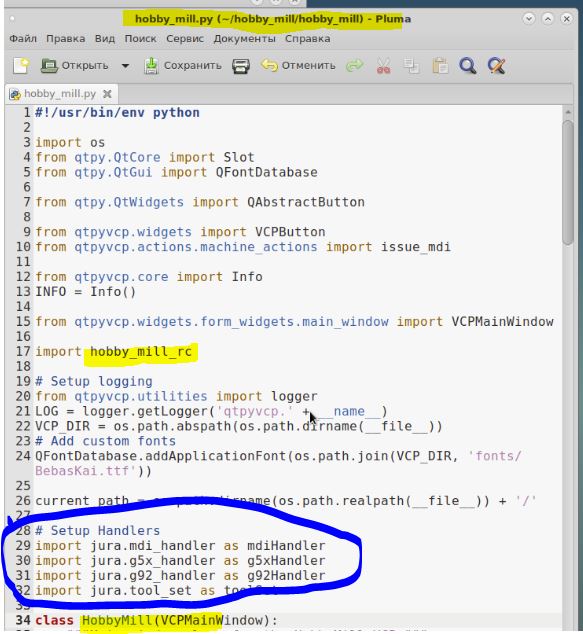Undo with the Отменить button
This screenshot has width=583, height=634.
click(x=298, y=66)
